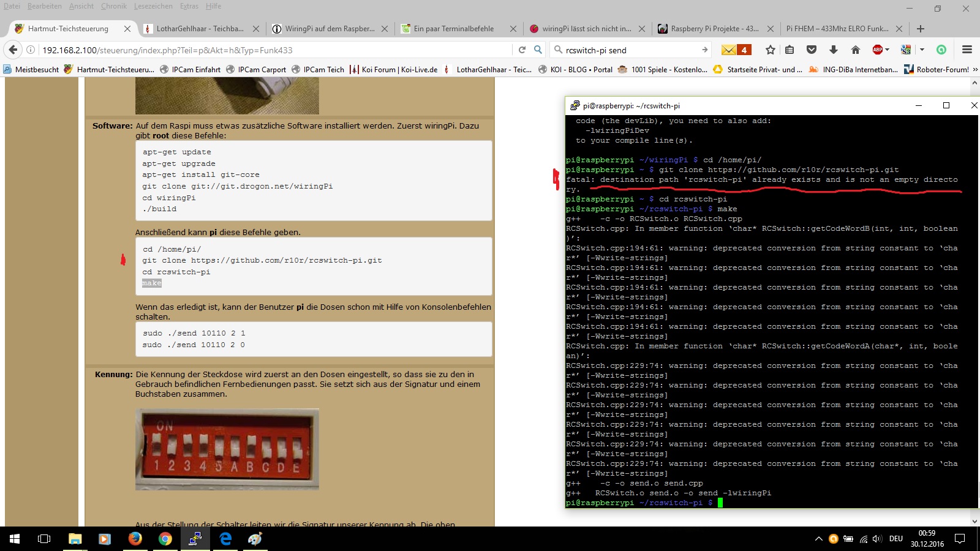Click the DIP switch photo thumbnail
Viewport: 980px width, 551px height.
[227, 449]
